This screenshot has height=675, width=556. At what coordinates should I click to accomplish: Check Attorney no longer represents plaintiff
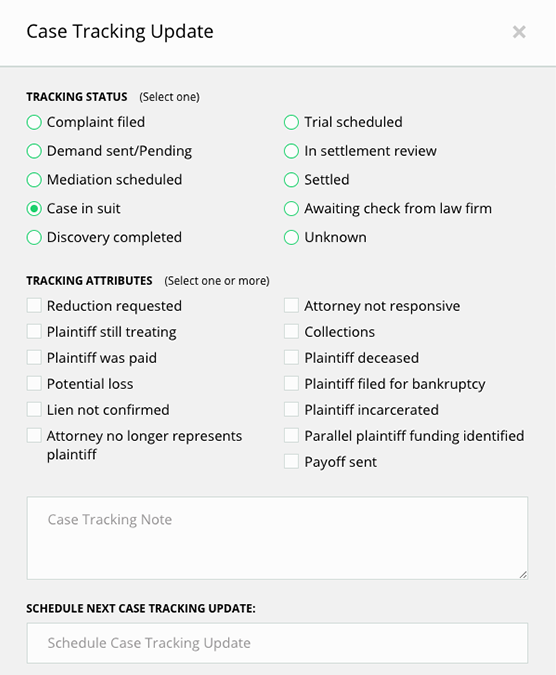(34, 435)
